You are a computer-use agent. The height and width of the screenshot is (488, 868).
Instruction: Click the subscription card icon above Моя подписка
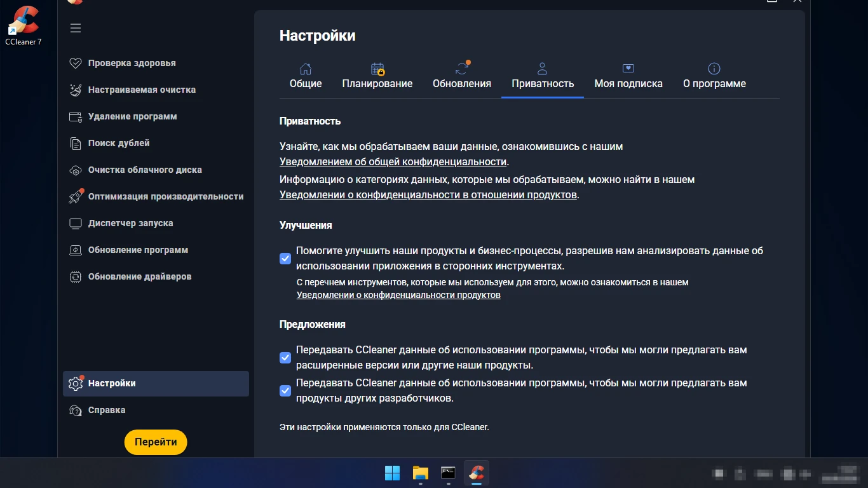click(628, 69)
